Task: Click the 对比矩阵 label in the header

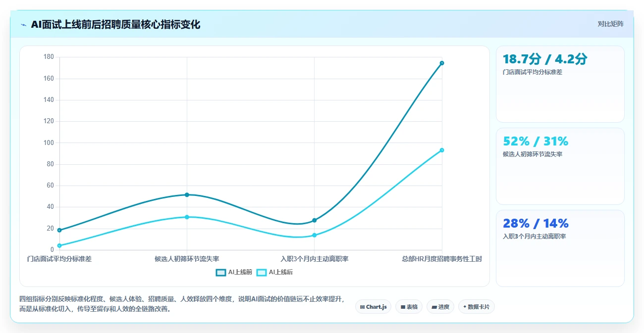Action: tap(610, 24)
